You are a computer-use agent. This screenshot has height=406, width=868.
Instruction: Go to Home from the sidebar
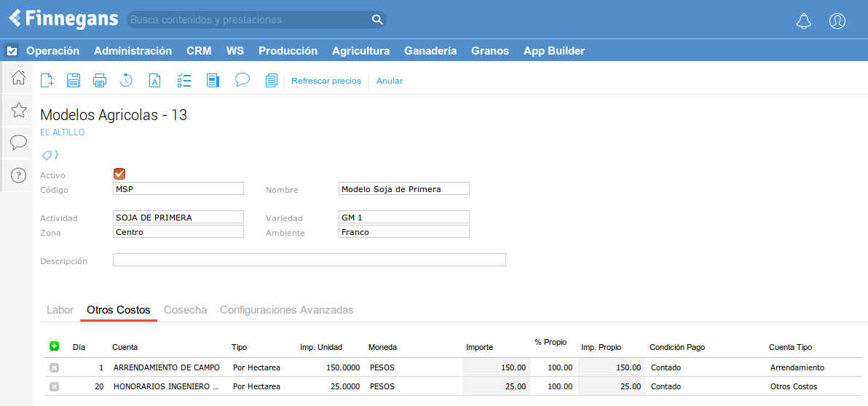pos(19,78)
